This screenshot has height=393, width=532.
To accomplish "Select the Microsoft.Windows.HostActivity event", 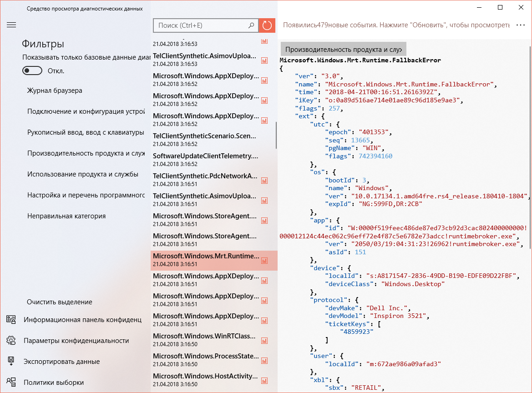I will tap(214, 379).
